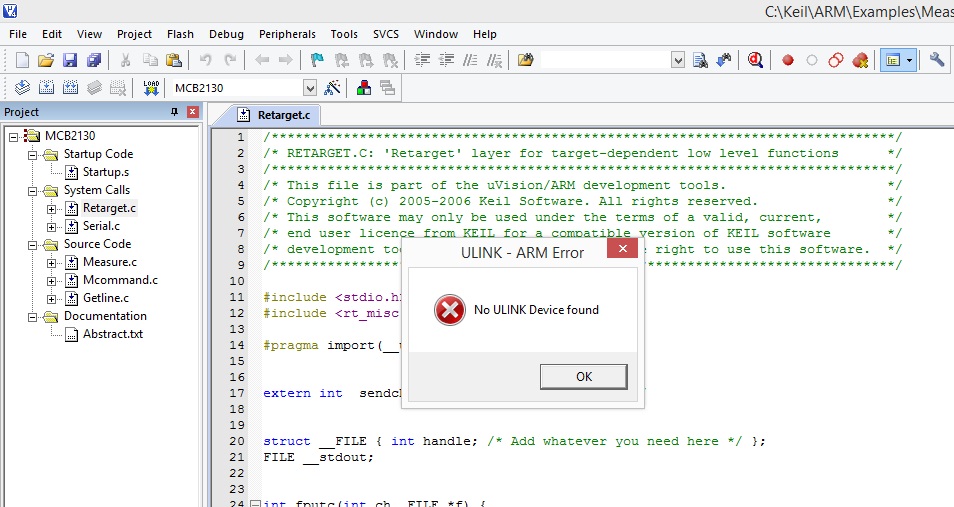Click the search text input field
Viewport: 954px width, 507px height.
606,60
